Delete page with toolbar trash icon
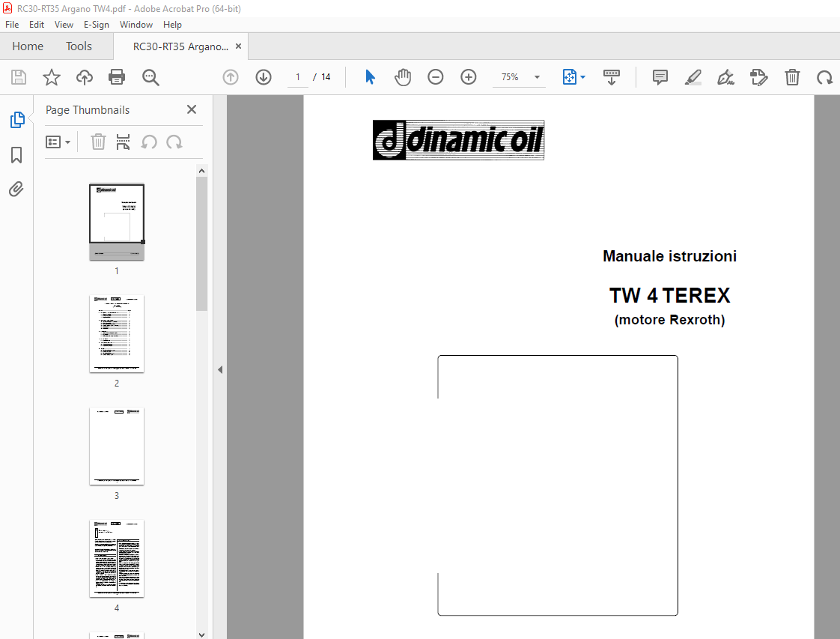 (x=792, y=77)
